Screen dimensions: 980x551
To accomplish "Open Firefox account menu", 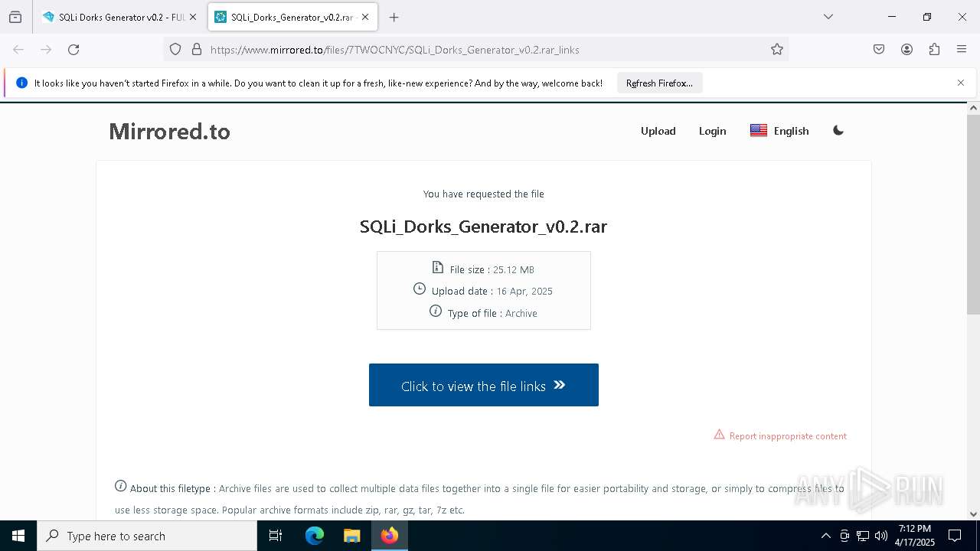I will 906,50.
